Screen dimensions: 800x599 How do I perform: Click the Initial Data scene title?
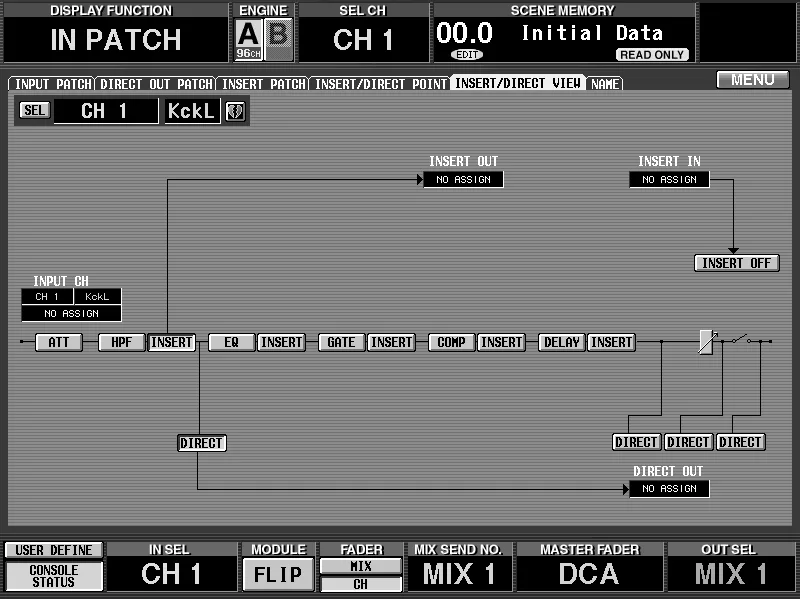click(x=592, y=33)
